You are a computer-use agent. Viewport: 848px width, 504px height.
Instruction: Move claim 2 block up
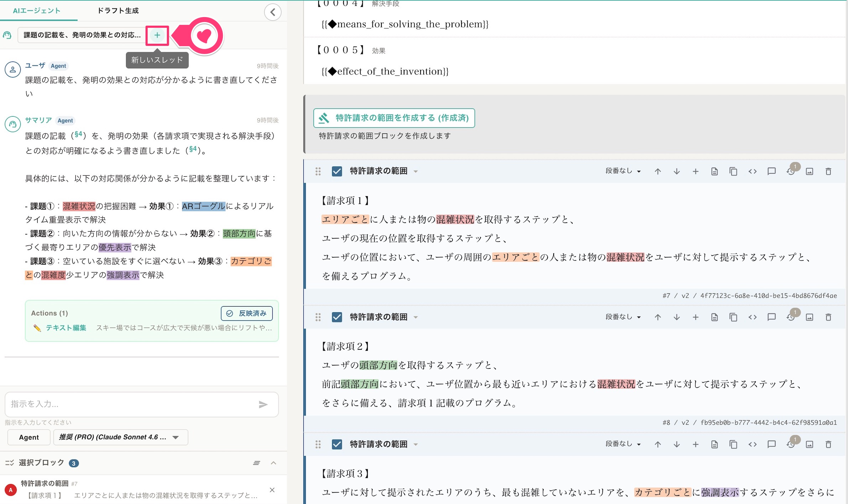(658, 317)
